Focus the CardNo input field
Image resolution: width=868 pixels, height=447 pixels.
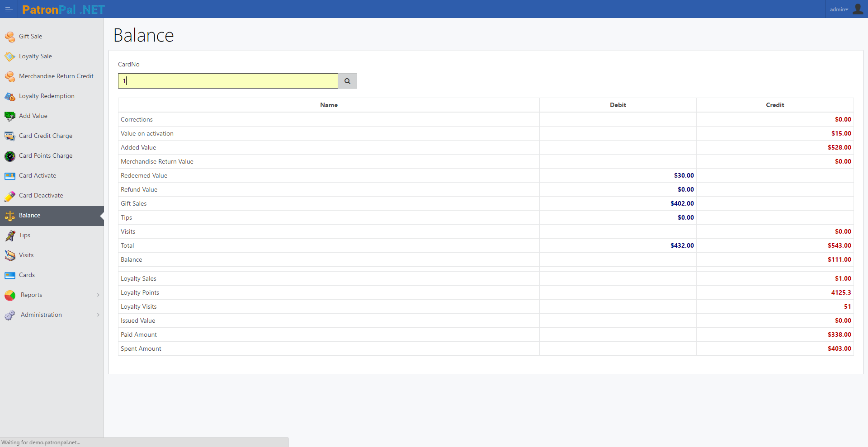click(228, 81)
